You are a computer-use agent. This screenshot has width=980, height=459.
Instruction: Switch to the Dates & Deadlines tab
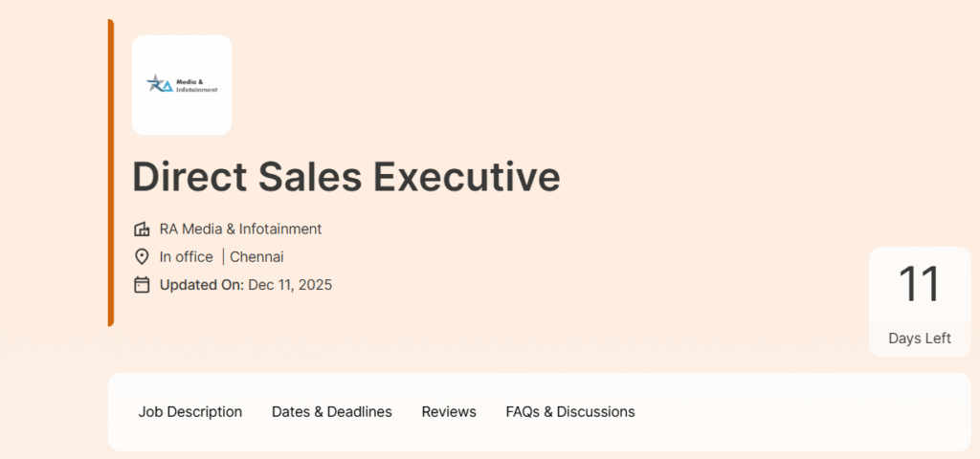(332, 412)
